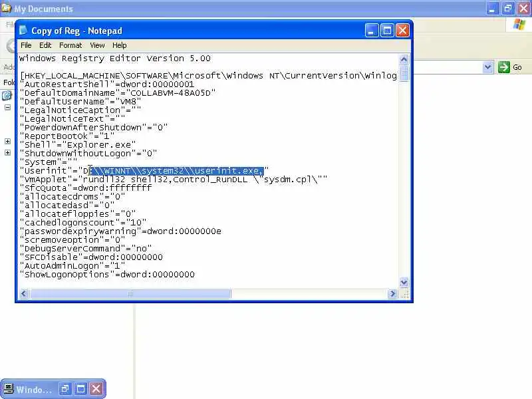Click the "SFCDisable" line
The height and width of the screenshot is (399, 532).
click(x=91, y=257)
